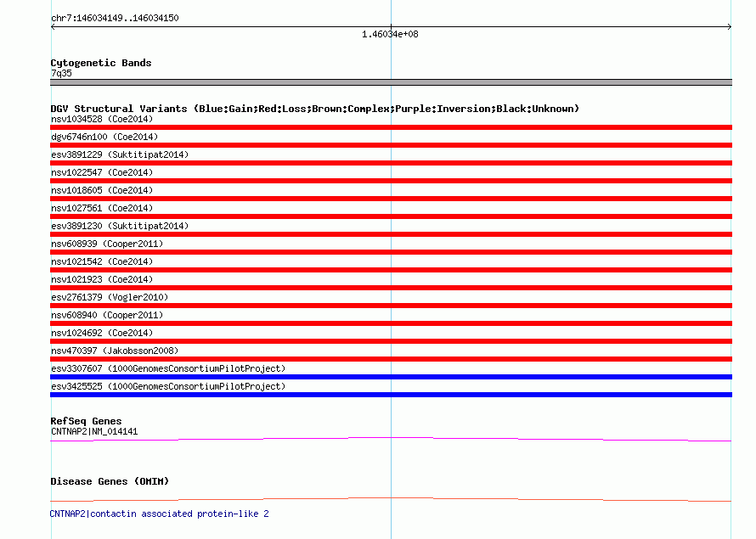Select the nsv1024692 (Coe2014) label
756x539 pixels.
point(102,333)
